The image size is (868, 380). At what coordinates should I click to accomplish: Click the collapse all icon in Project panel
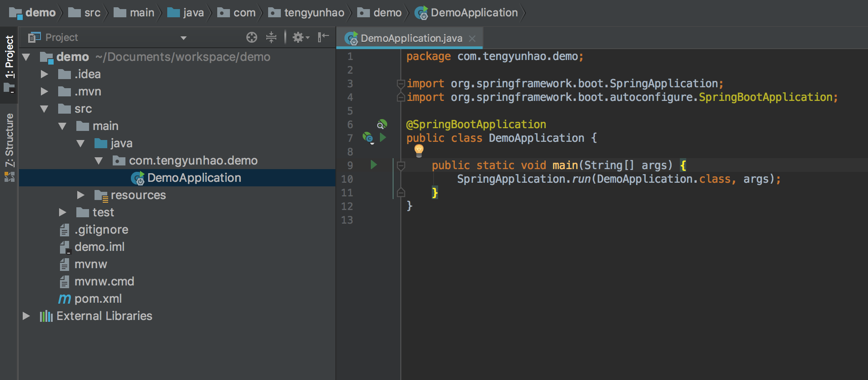tap(271, 37)
